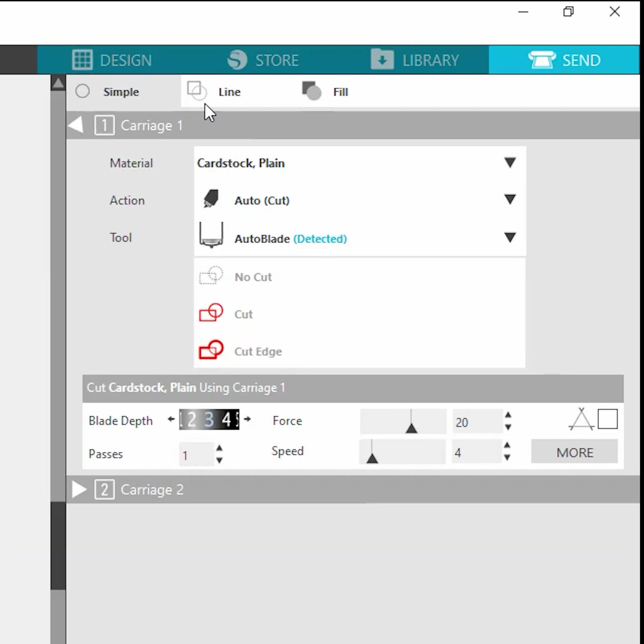Restore down the window
Screen dimensions: 644x644
[x=568, y=11]
